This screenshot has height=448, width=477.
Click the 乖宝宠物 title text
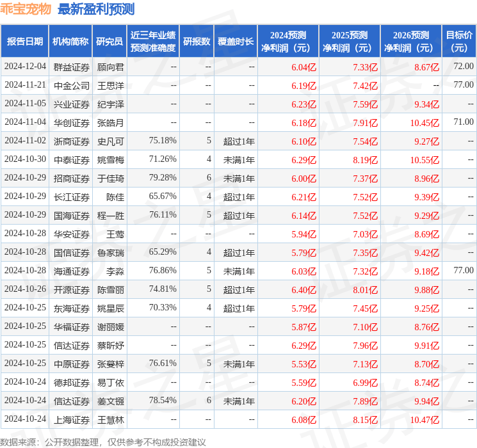pos(26,9)
